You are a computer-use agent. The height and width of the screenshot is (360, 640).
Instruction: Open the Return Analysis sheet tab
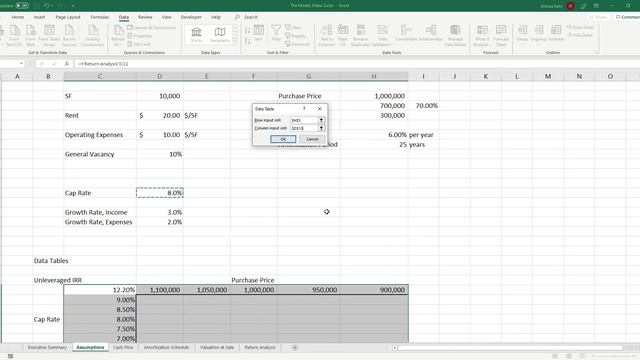260,347
